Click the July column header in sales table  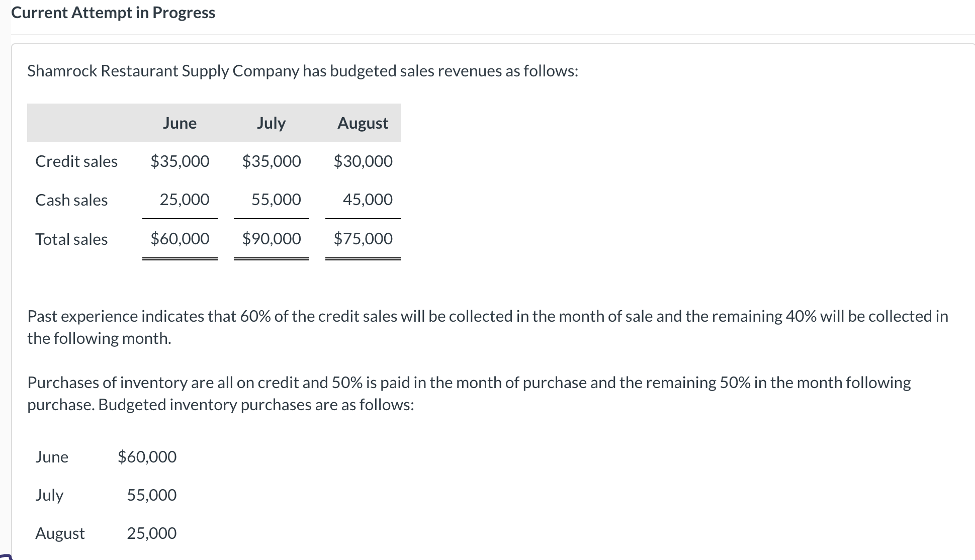(271, 123)
